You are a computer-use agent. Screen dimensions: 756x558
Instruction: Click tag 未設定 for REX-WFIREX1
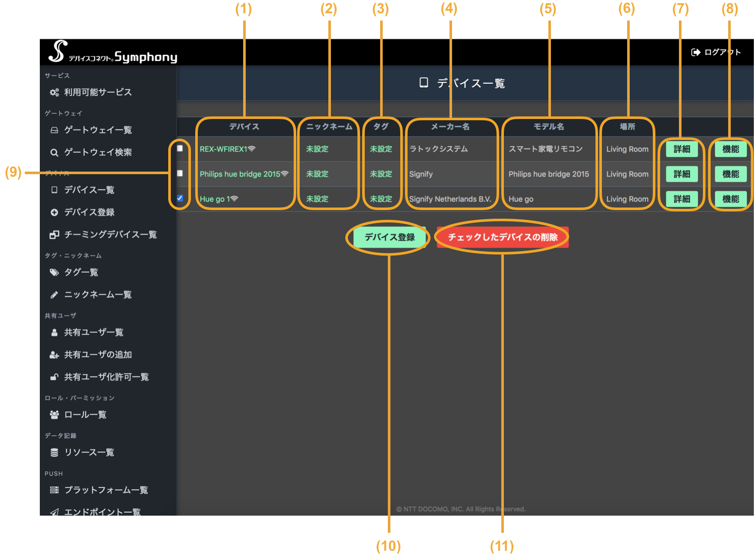(x=381, y=149)
